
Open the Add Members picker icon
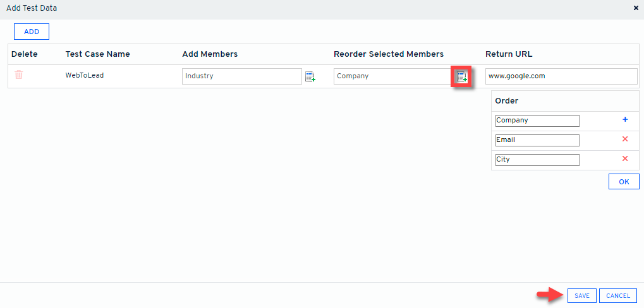(x=310, y=76)
